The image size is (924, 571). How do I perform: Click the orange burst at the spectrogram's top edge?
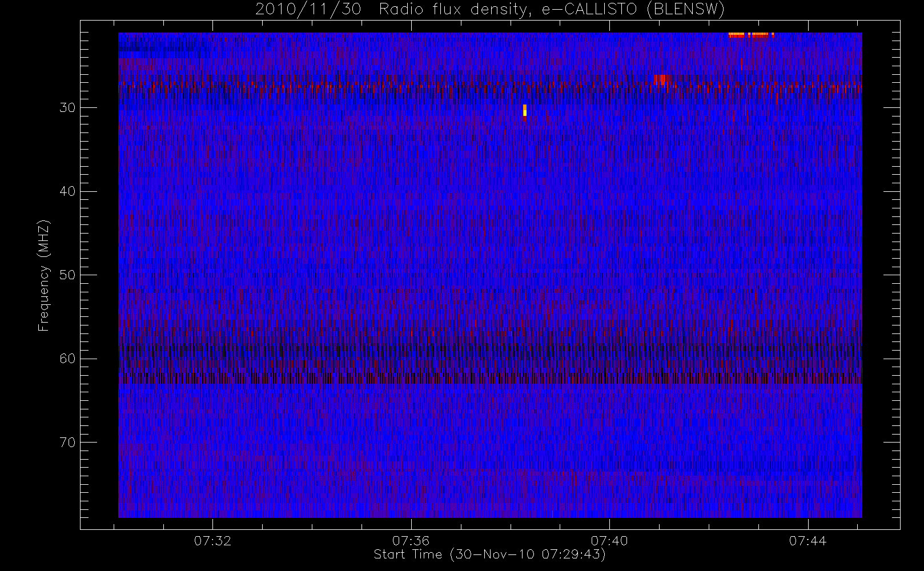[x=751, y=35]
